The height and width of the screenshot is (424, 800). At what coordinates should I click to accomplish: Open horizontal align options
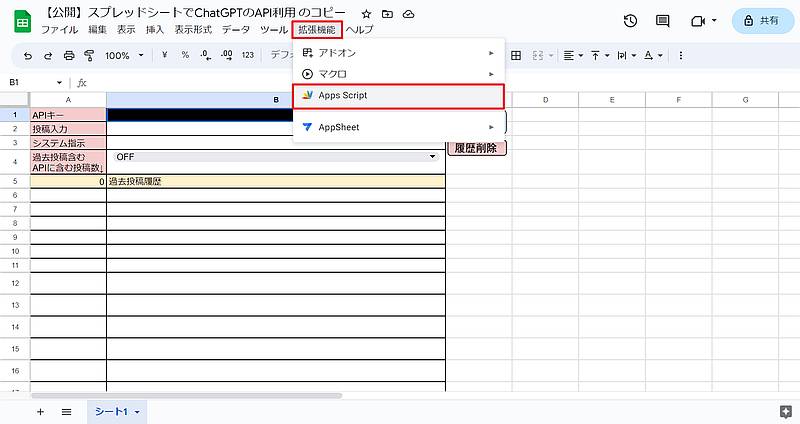573,55
